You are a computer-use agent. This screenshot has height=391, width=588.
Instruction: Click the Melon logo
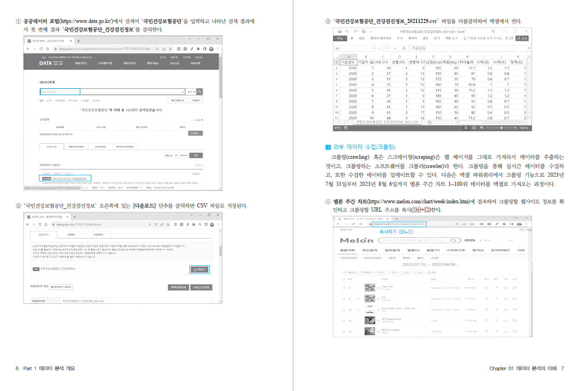coord(356,240)
